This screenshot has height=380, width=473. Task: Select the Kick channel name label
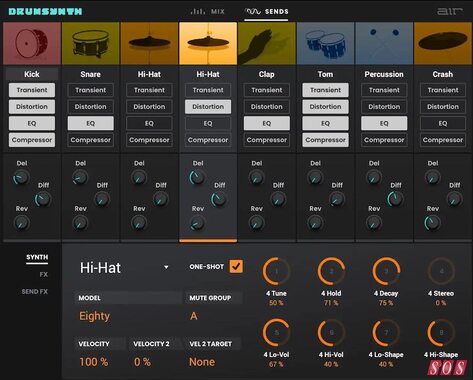pos(32,74)
